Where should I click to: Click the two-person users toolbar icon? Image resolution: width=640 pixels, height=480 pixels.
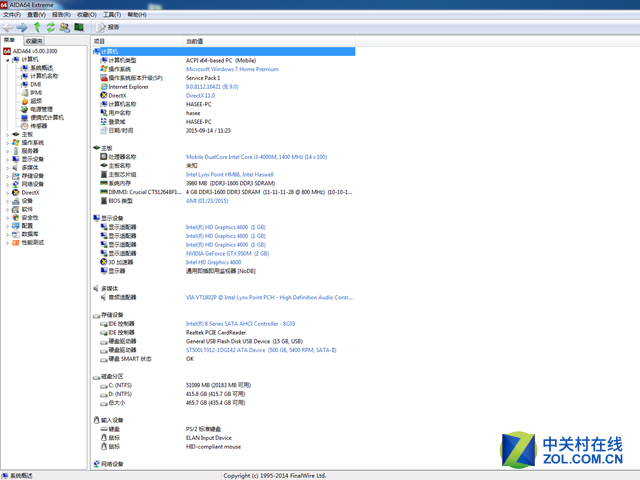point(64,27)
